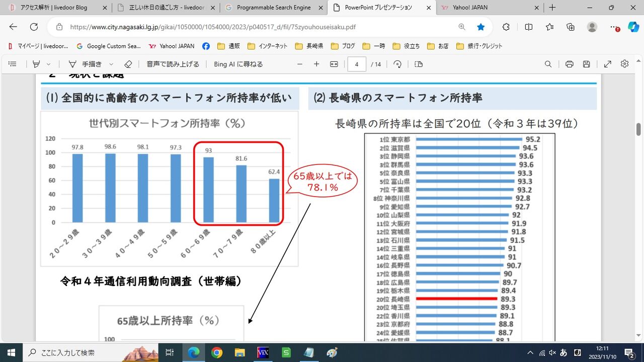644x362 pixels.
Task: Expand the 銀行・クレジット bookmark folder
Action: pyautogui.click(x=479, y=46)
